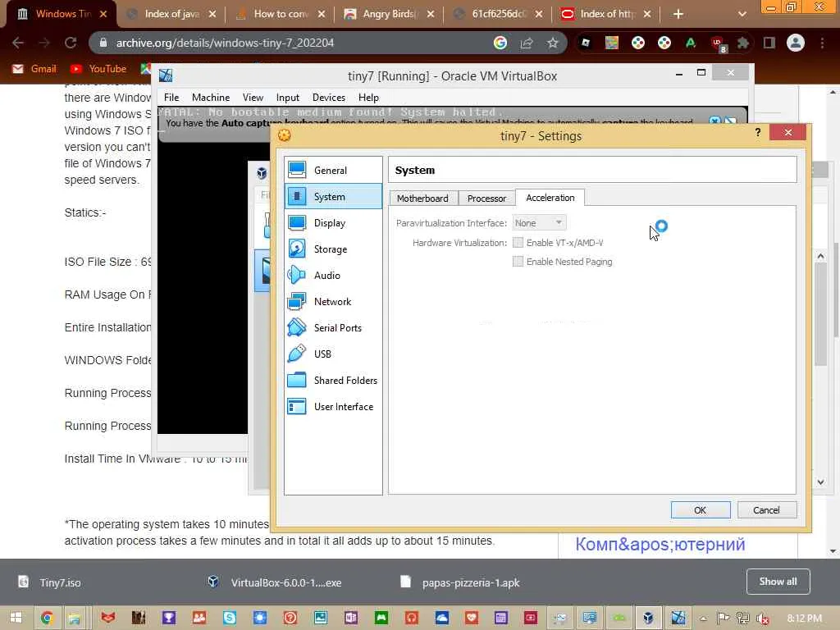Click taskbar clock 8:12 PM

coord(805,619)
